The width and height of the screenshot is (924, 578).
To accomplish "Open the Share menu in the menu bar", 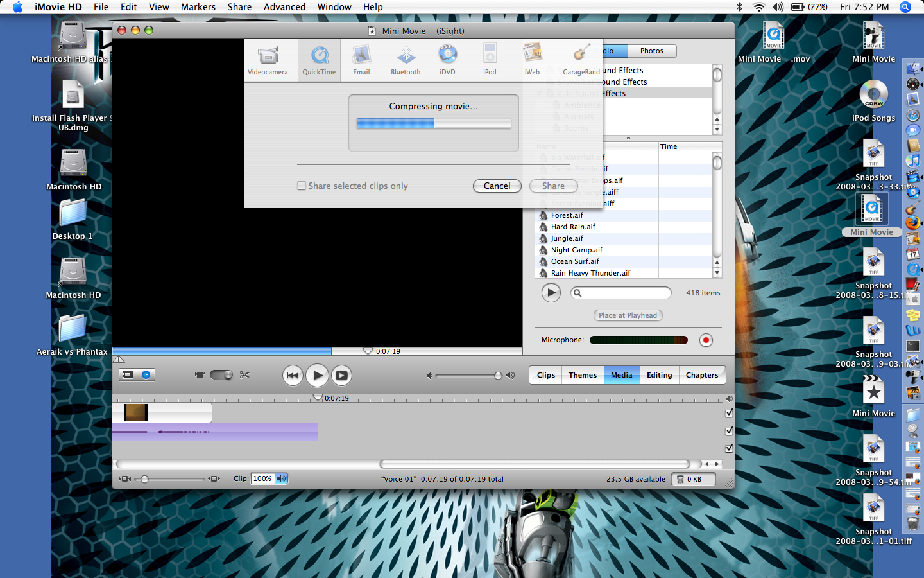I will (239, 7).
